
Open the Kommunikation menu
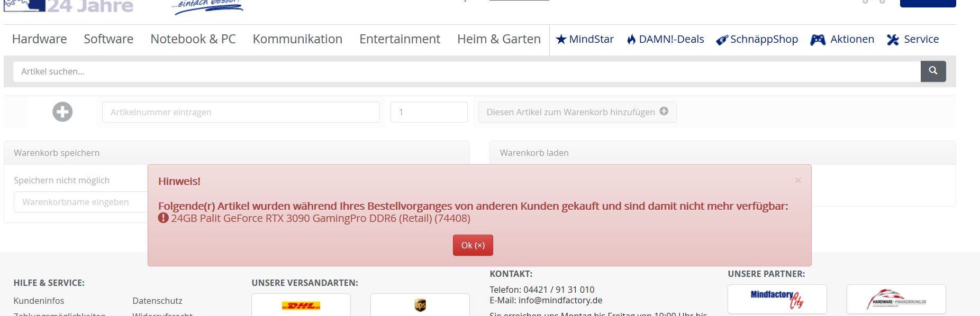pos(297,39)
